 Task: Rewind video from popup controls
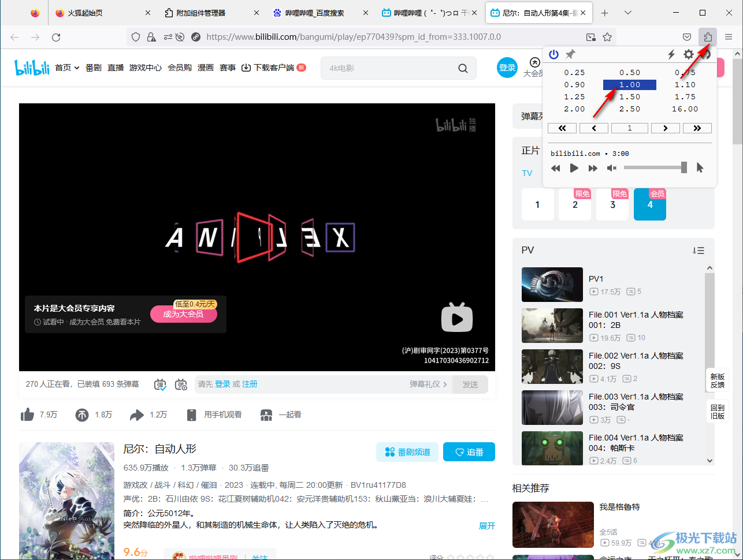tap(556, 168)
